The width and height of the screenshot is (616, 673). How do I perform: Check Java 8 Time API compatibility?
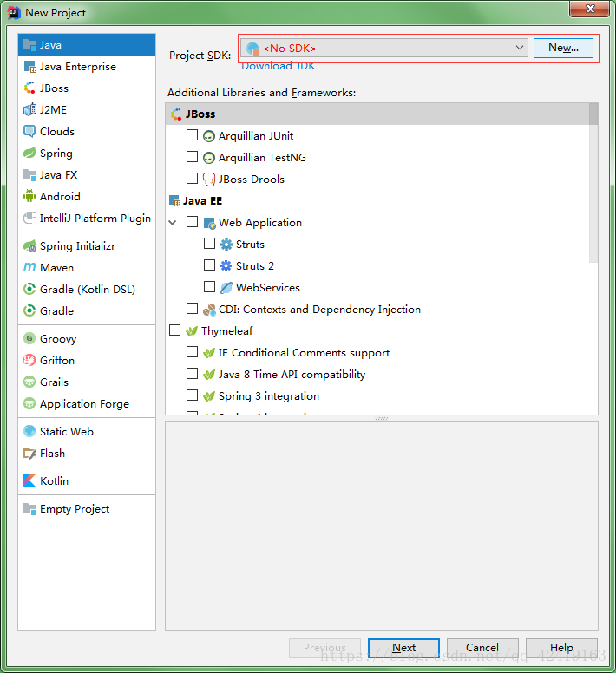click(192, 374)
